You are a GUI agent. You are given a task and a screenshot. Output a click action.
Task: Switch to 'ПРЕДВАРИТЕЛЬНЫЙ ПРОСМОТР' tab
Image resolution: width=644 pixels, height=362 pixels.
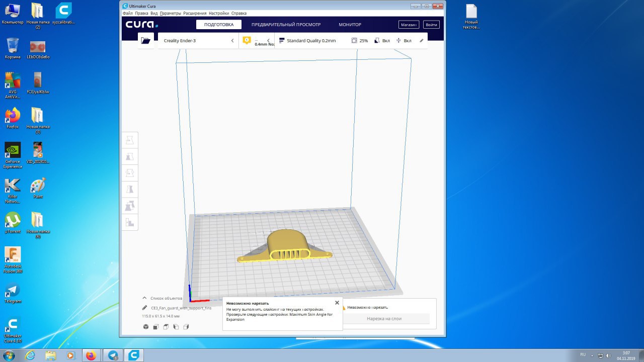tap(286, 25)
